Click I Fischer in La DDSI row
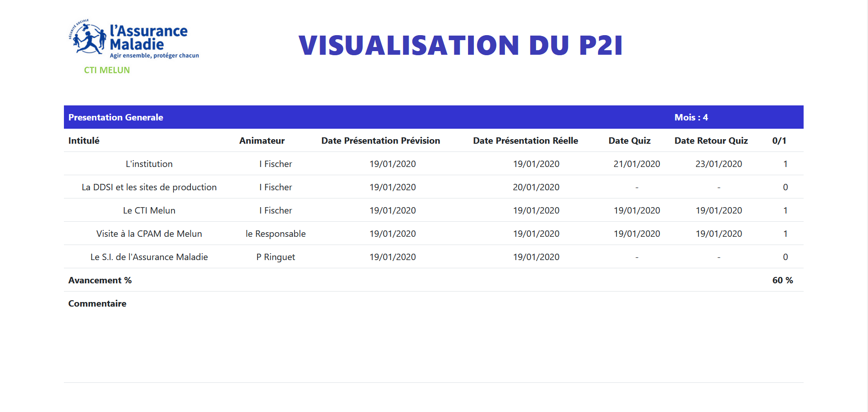The width and height of the screenshot is (868, 412). tap(276, 187)
